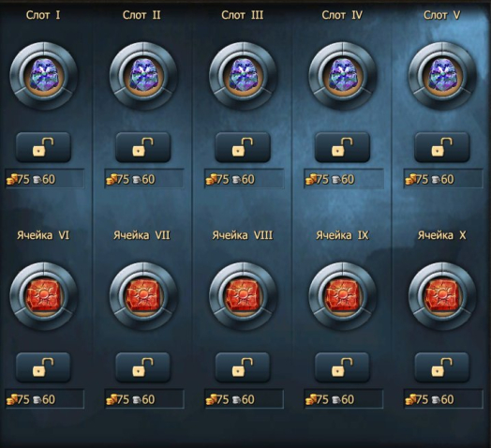491x448 pixels.
Task: Click the Ячейка VIII header label
Action: tap(243, 235)
